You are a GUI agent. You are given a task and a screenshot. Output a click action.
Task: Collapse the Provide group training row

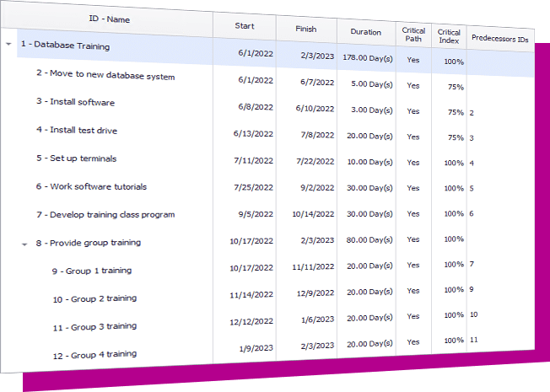(x=24, y=244)
